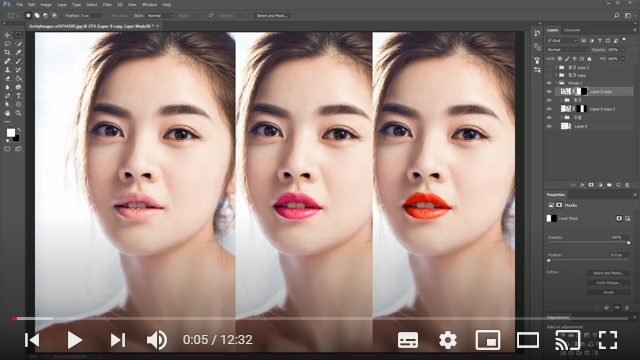This screenshot has width=640, height=360.
Task: Click the Invert mask button
Action: (x=608, y=292)
